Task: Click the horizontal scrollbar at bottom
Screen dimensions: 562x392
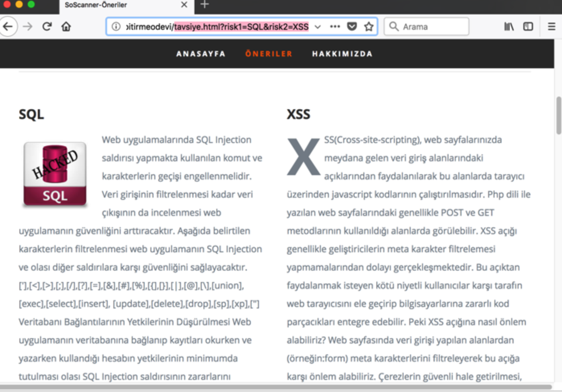Action: click(x=277, y=387)
